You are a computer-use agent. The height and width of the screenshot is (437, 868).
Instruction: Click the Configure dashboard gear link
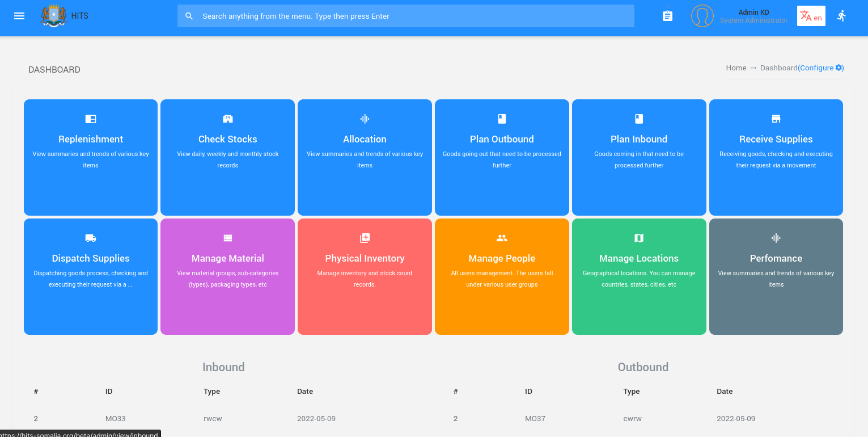tap(820, 68)
